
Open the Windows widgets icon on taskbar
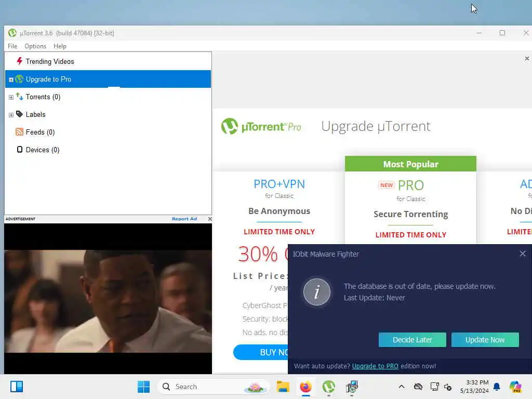[17, 387]
